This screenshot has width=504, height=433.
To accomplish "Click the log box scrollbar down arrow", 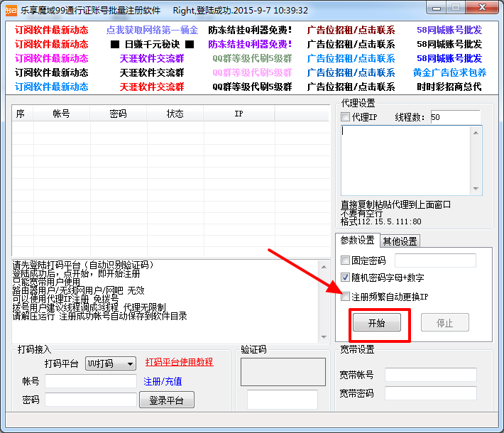I will tap(324, 337).
